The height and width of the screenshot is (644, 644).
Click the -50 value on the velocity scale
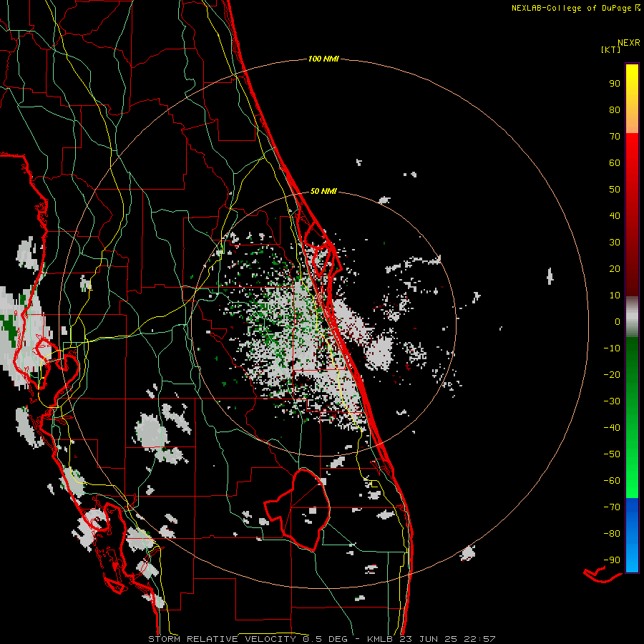point(612,454)
